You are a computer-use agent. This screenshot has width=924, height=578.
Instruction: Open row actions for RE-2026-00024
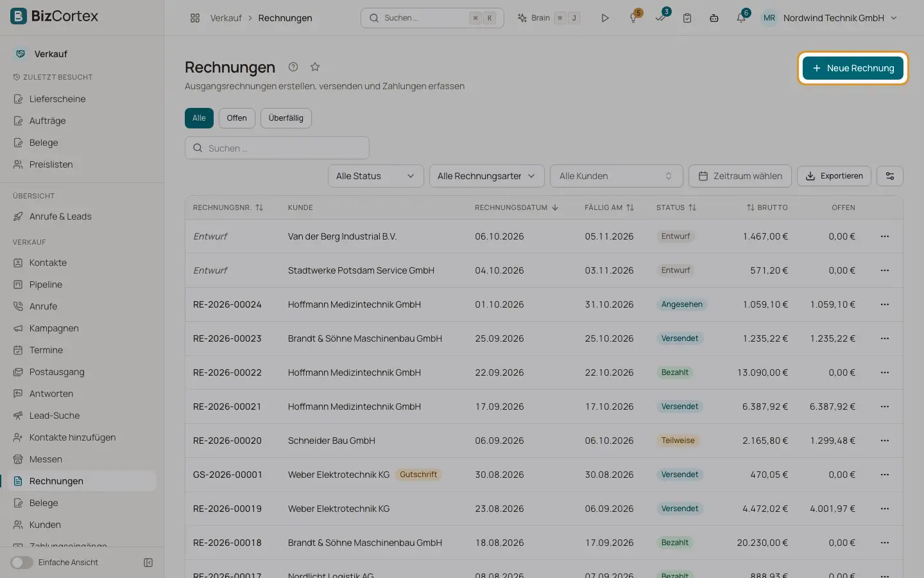coord(885,304)
